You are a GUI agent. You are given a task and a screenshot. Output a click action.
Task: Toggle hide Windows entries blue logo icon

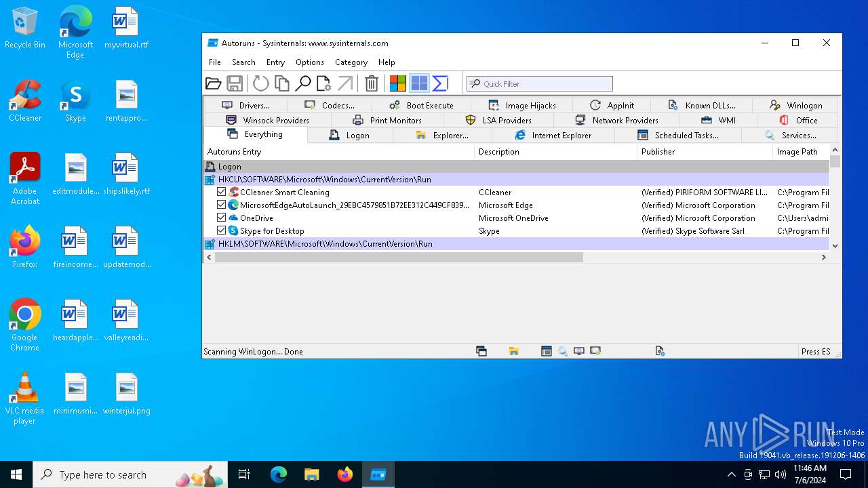419,83
